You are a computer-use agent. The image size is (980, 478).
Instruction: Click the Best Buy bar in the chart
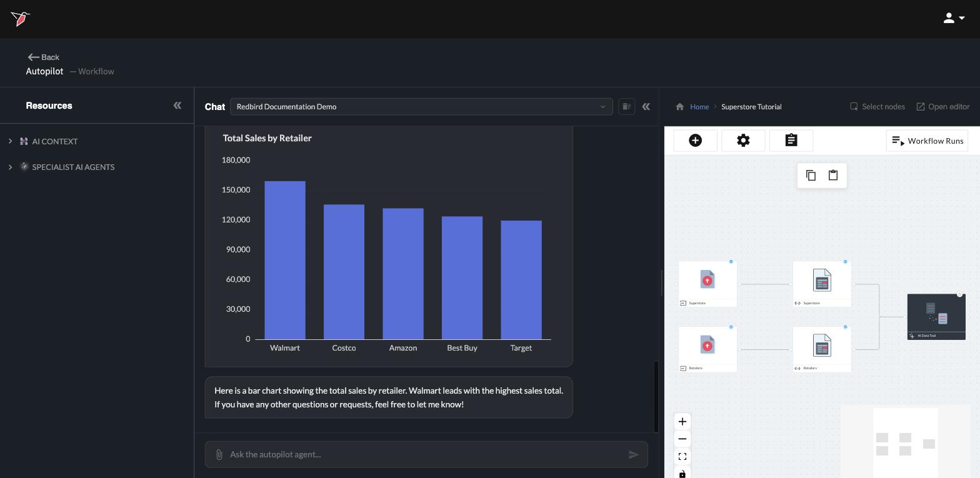[462, 278]
